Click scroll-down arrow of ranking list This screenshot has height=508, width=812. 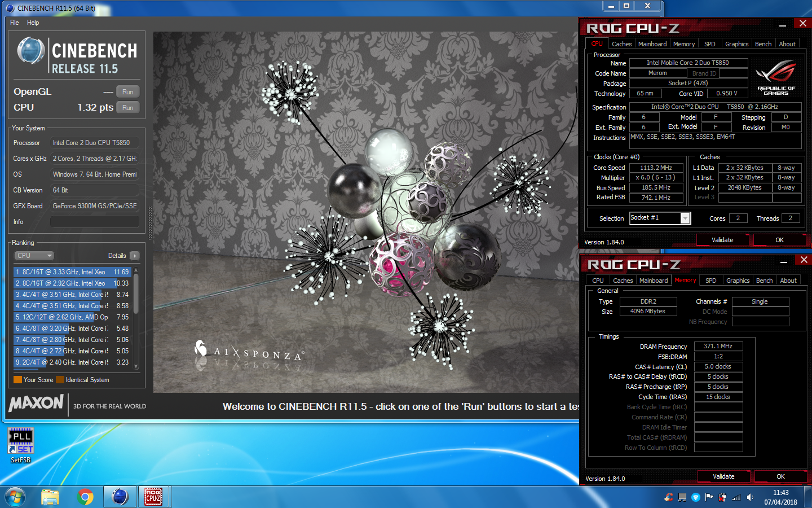(136, 366)
